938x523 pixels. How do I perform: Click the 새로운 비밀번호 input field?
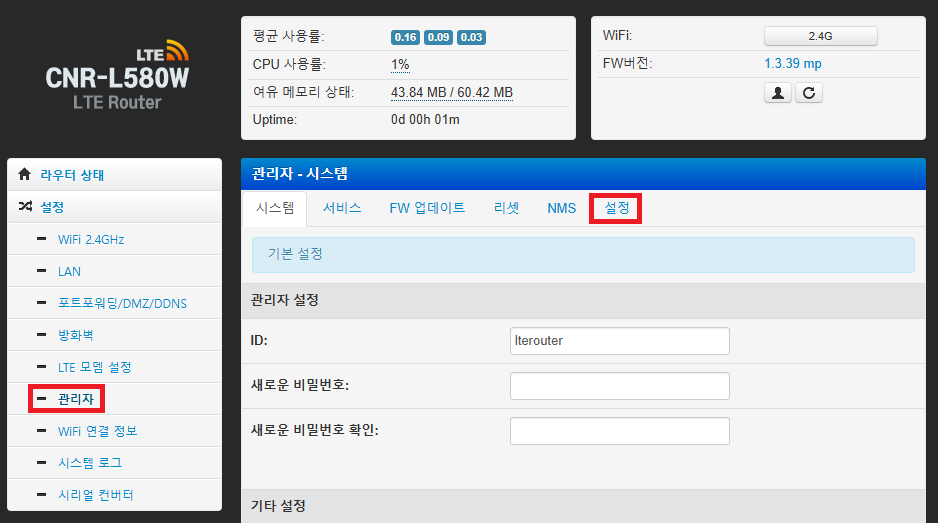coord(620,386)
